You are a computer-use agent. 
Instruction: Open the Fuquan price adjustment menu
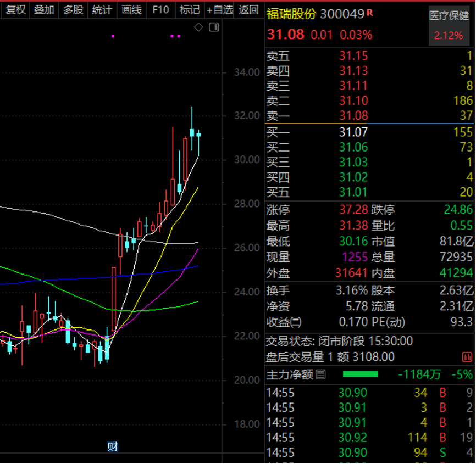[15, 10]
